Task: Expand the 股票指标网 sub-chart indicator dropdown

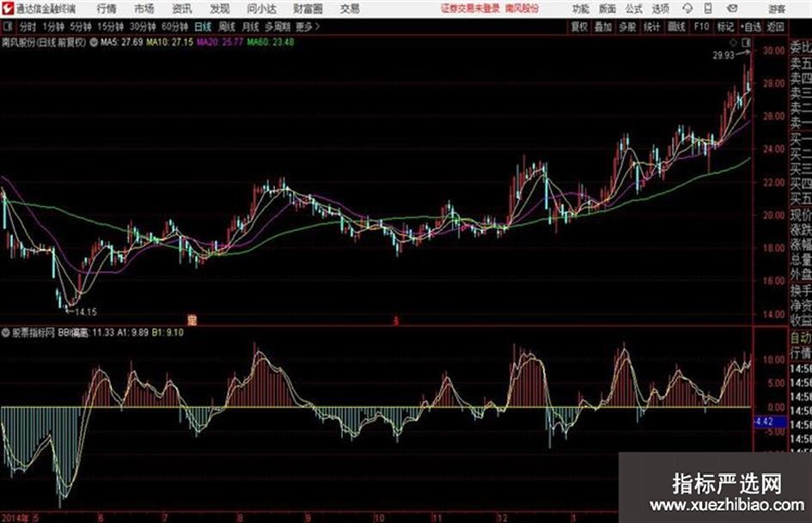Action: [6, 332]
